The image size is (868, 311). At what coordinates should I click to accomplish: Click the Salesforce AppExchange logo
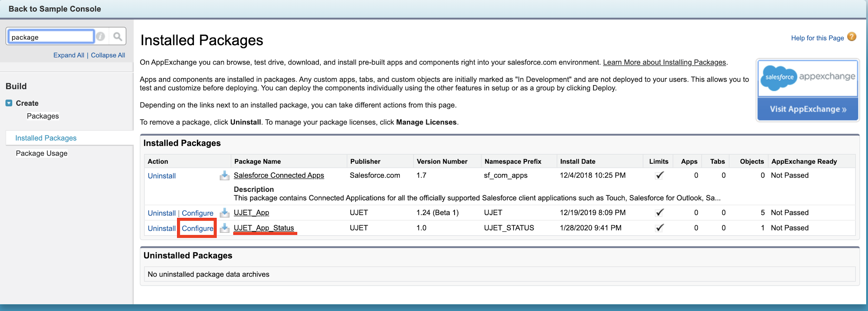(808, 77)
